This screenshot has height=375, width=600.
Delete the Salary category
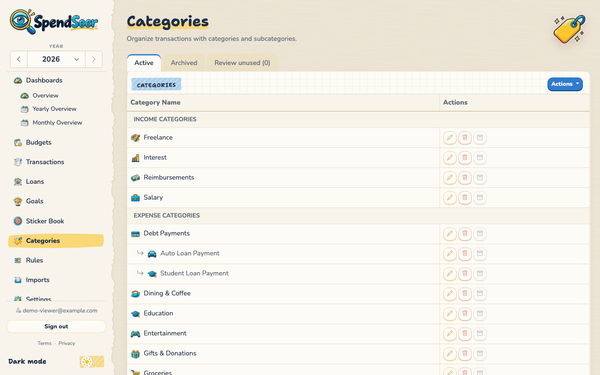[x=465, y=197]
